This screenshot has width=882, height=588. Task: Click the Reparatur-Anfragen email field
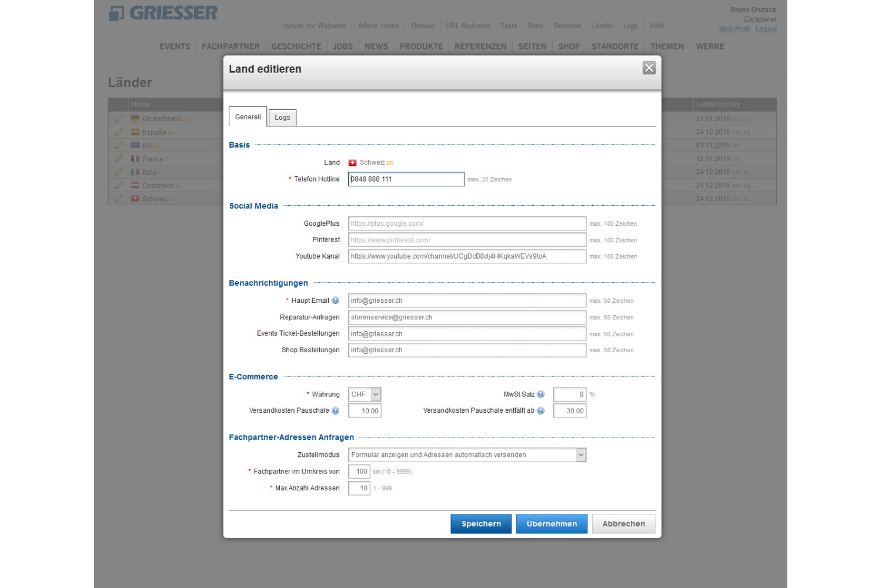pyautogui.click(x=467, y=318)
